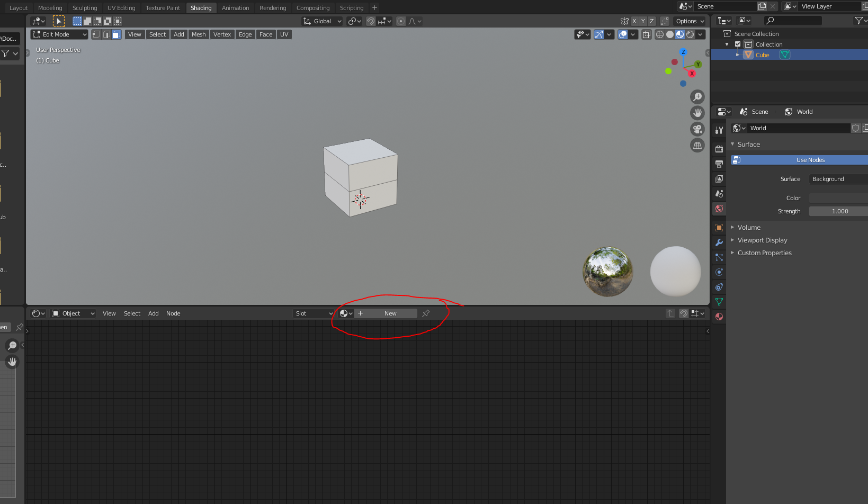Open the Output properties tab
This screenshot has width=868, height=504.
pyautogui.click(x=719, y=164)
